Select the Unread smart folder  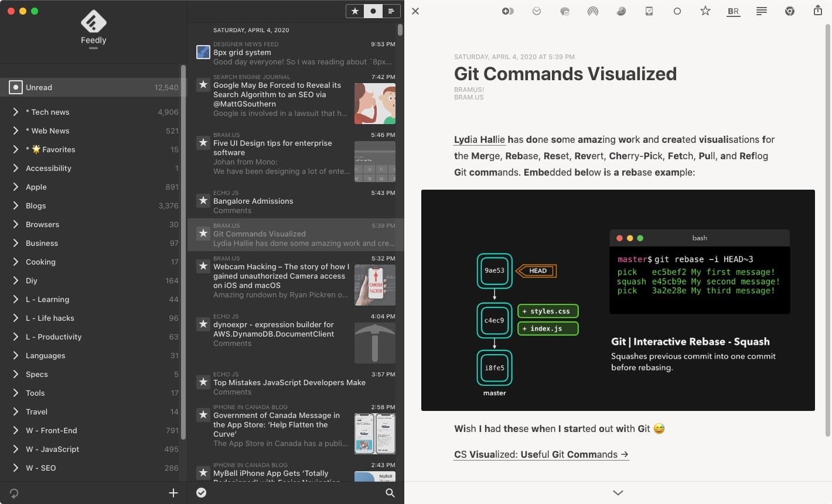pos(94,87)
